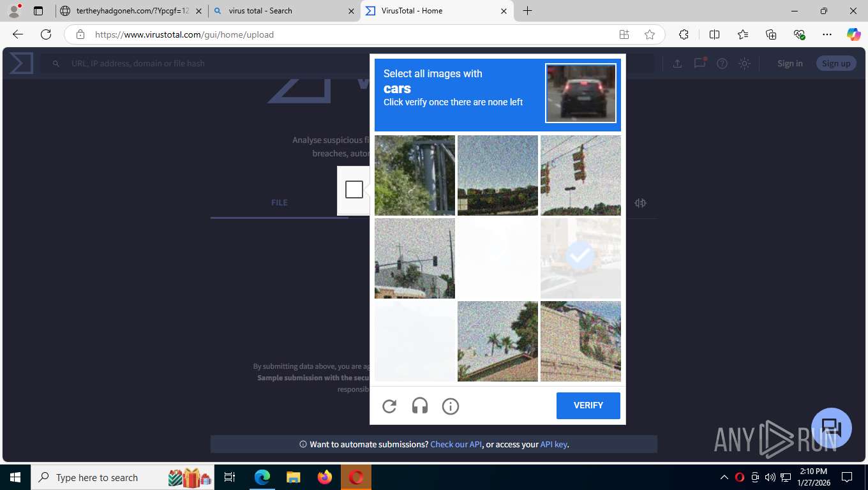868x490 pixels.
Task: Open Task View on taskbar
Action: [x=230, y=477]
